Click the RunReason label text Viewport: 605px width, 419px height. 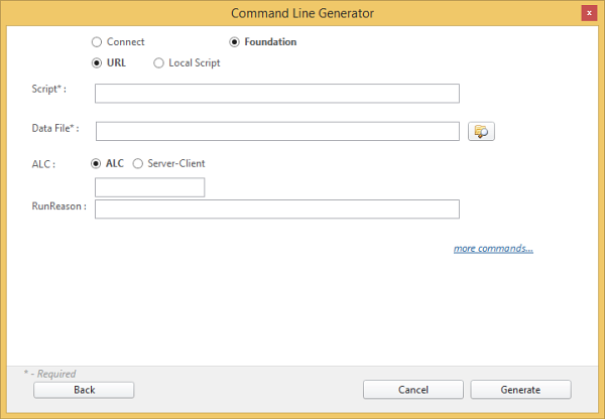click(x=59, y=206)
